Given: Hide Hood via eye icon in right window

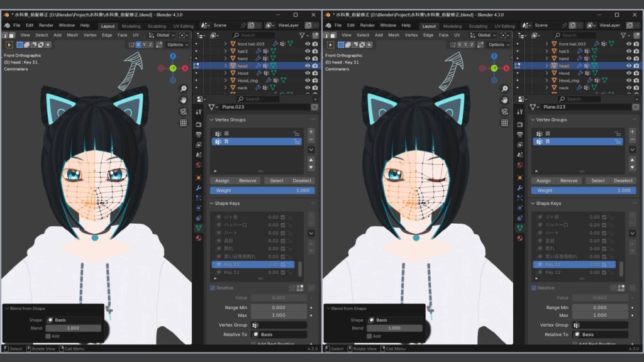Looking at the screenshot, I should coord(628,73).
